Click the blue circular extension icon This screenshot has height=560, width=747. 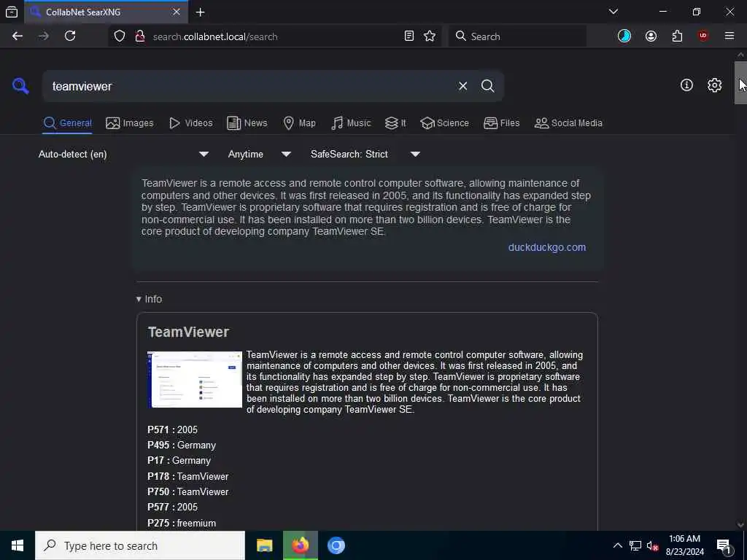624,36
